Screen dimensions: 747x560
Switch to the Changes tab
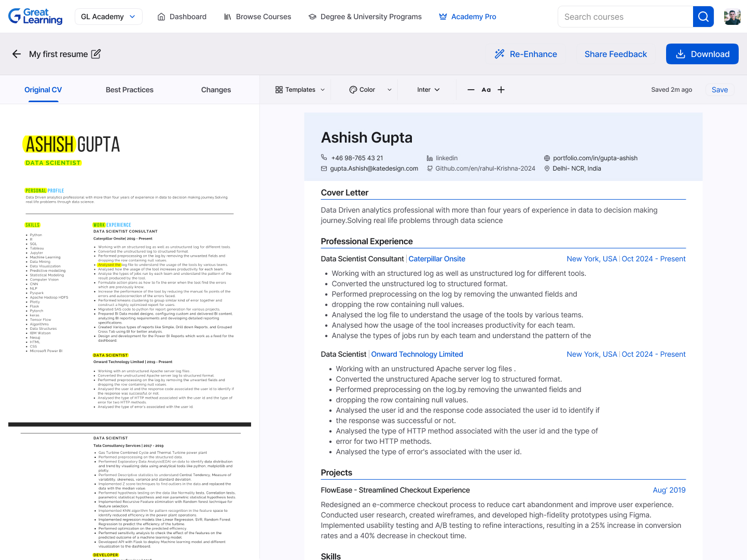tap(216, 90)
